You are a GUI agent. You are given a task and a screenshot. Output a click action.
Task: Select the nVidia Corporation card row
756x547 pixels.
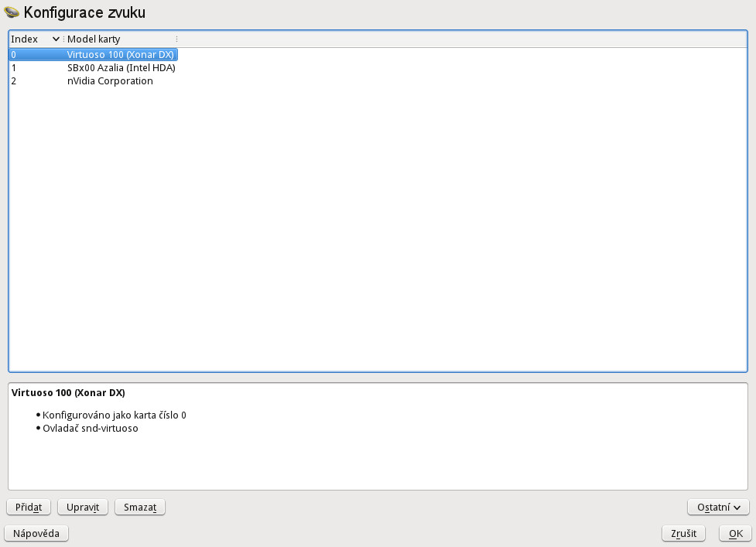pos(94,81)
